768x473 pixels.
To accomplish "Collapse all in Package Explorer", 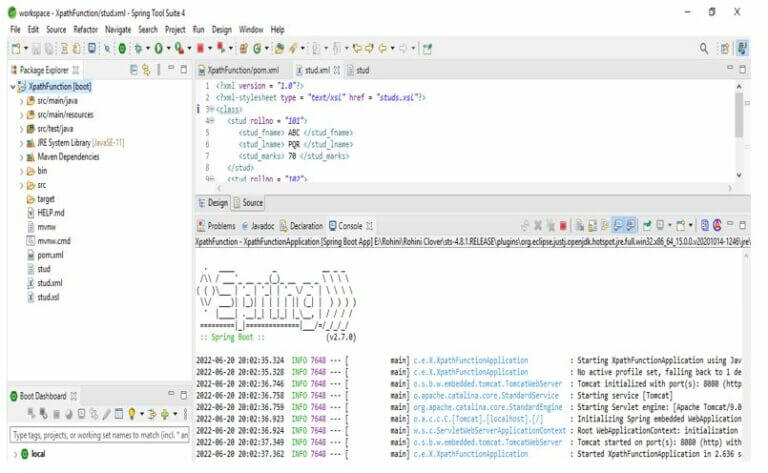I will (133, 70).
